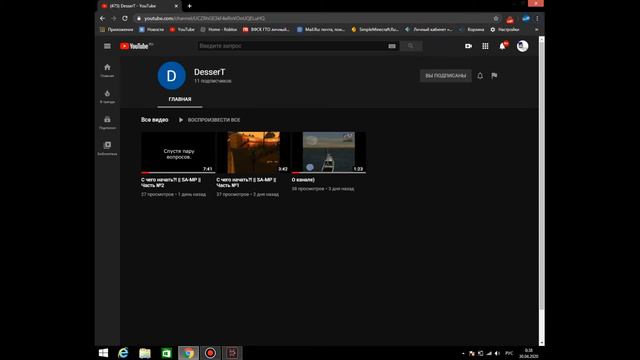Viewport: 640px width, 360px height.
Task: Toggle channel notification bell next to subscribed button
Action: 480,76
